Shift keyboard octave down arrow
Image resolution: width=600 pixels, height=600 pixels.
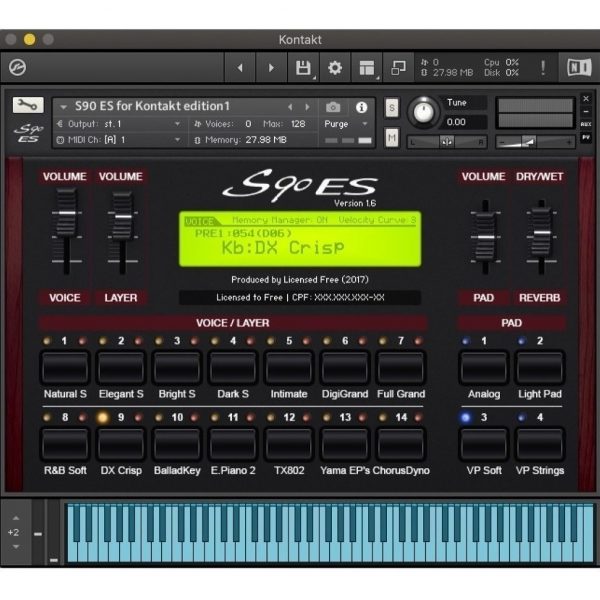click(16, 547)
